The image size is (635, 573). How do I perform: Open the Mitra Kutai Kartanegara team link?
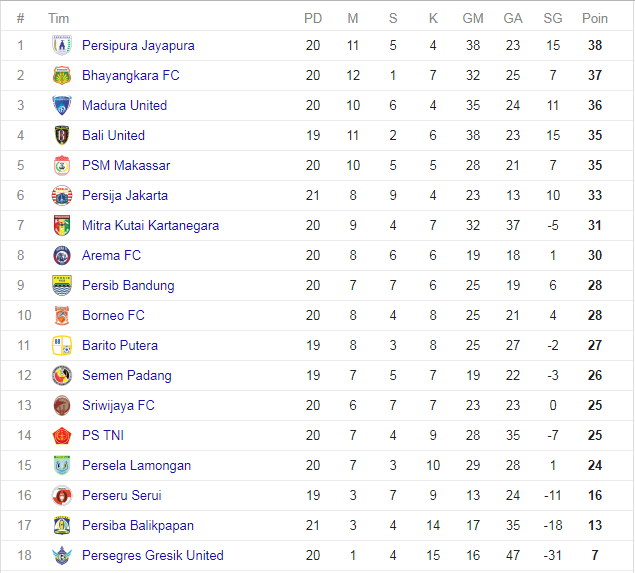point(150,226)
